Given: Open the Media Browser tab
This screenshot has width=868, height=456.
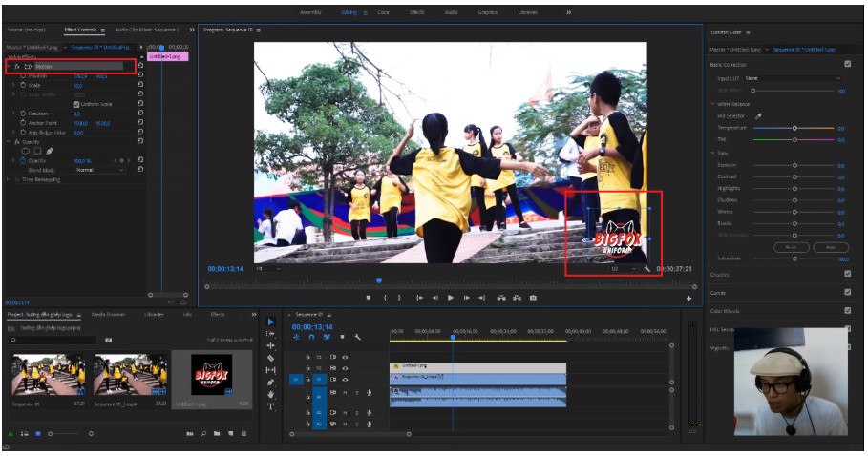Looking at the screenshot, I should [x=108, y=314].
